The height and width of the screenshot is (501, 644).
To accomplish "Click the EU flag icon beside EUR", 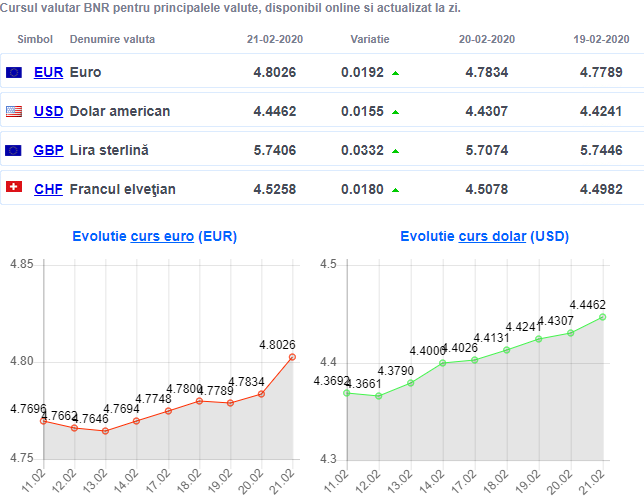I will (14, 72).
